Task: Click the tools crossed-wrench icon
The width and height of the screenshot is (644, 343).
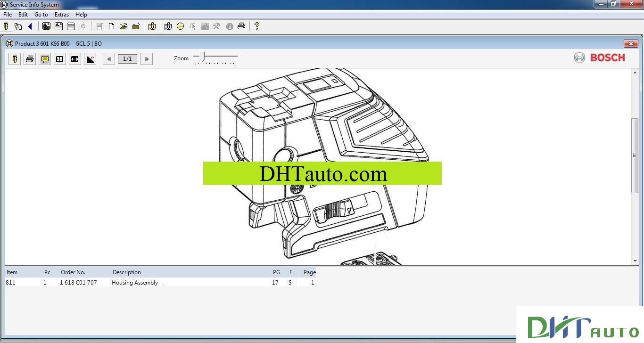Action: point(216,26)
